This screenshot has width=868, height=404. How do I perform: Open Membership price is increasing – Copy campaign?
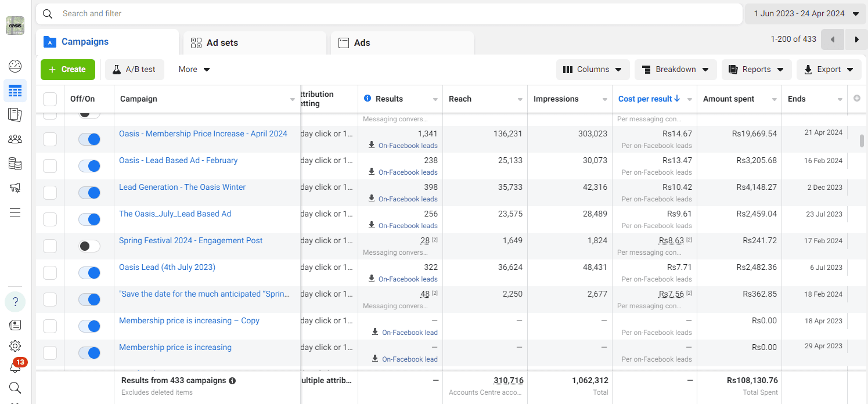coord(189,320)
